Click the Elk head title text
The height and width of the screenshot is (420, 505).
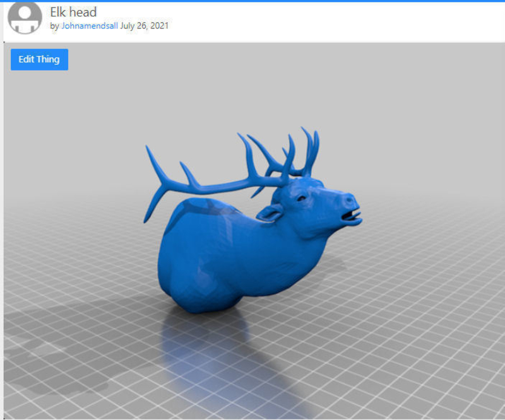pos(73,12)
